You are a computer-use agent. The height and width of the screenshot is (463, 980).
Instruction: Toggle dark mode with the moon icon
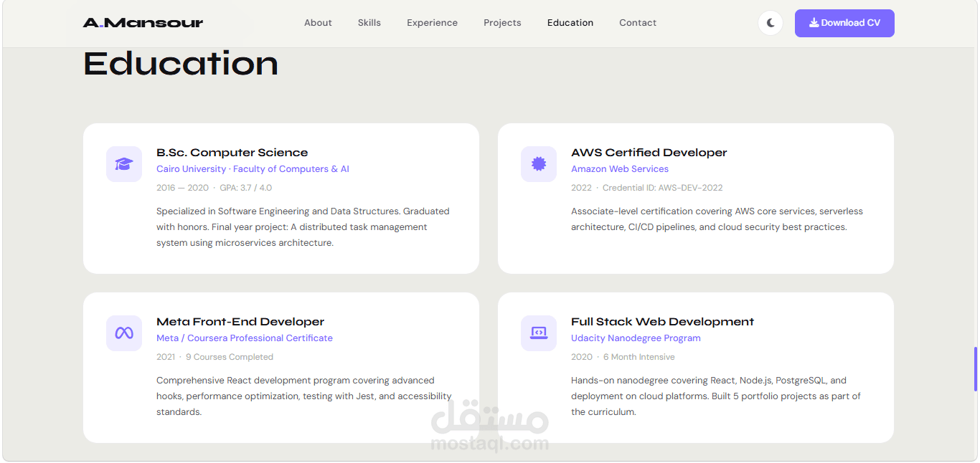pyautogui.click(x=771, y=23)
